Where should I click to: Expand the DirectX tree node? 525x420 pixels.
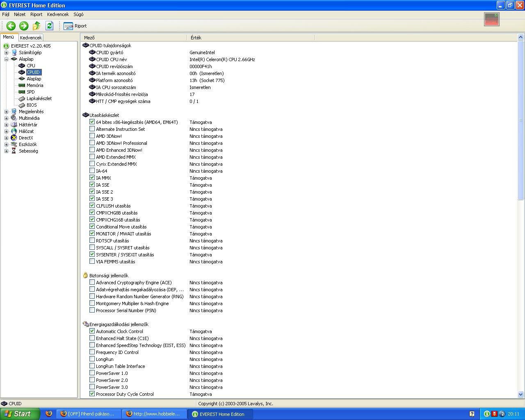click(x=6, y=138)
